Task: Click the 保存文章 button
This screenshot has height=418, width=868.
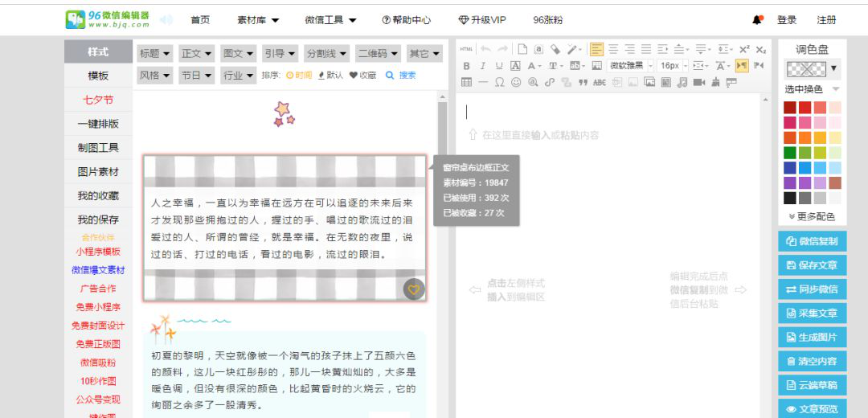Action: coord(812,265)
